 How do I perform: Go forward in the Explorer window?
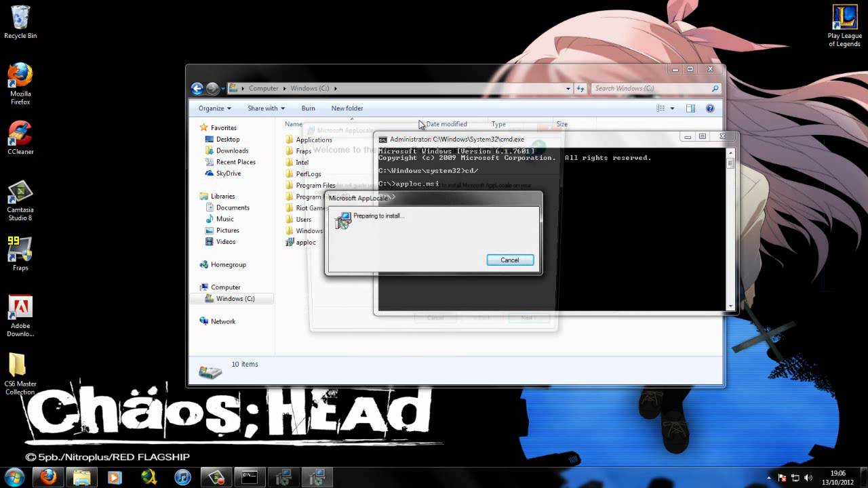point(212,88)
